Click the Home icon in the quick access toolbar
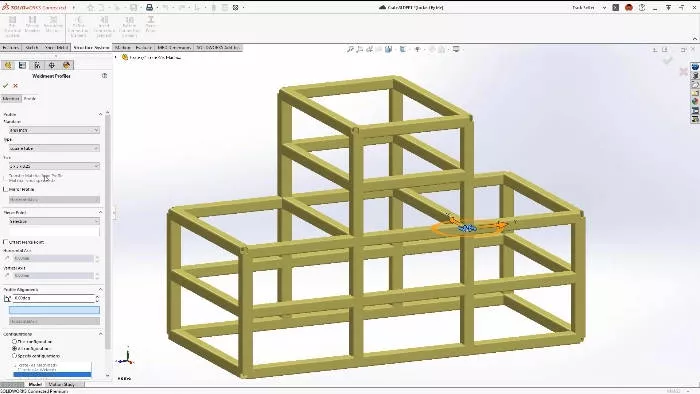 coord(91,8)
